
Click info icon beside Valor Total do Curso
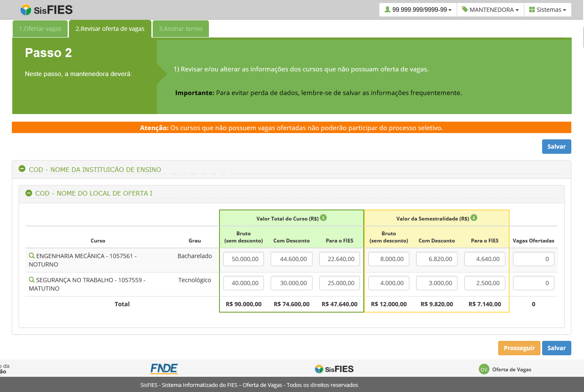324,218
